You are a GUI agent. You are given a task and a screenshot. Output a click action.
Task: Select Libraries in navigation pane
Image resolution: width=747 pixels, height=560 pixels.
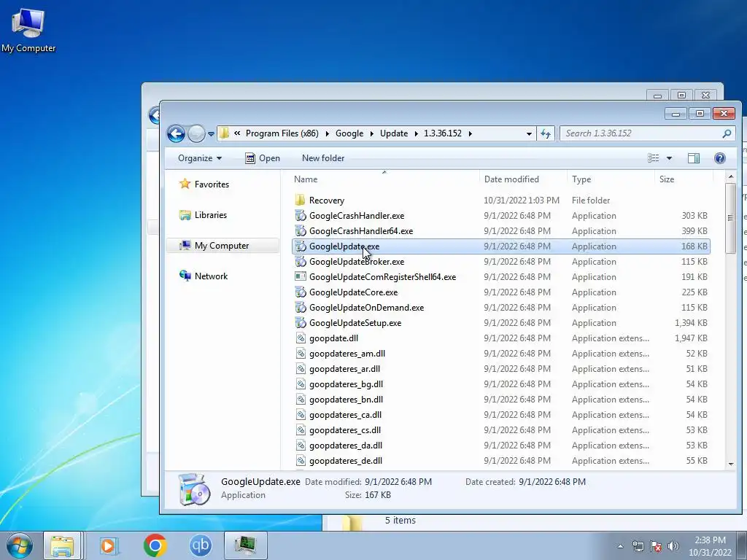(203, 215)
